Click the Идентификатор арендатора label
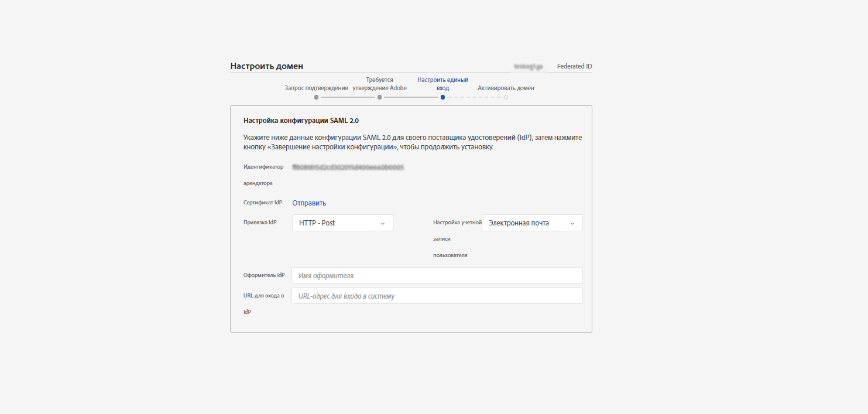Viewport: 868px width, 414px height. (x=263, y=175)
